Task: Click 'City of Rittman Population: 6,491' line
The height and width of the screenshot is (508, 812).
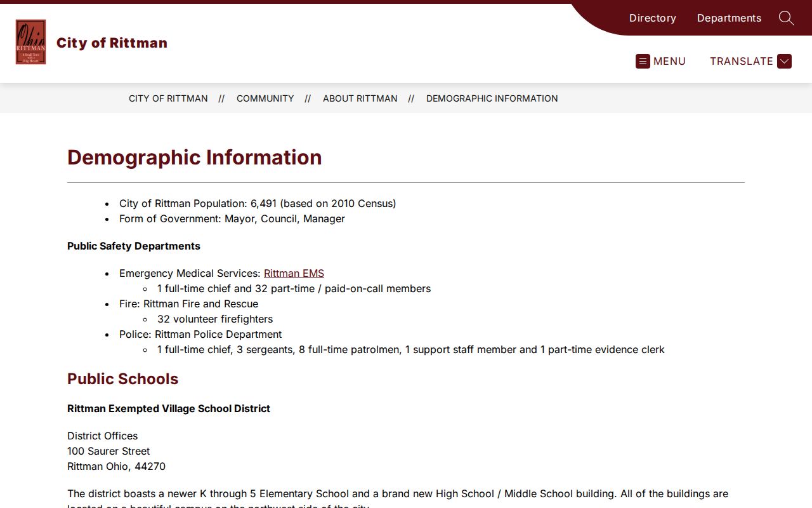Action: click(258, 203)
